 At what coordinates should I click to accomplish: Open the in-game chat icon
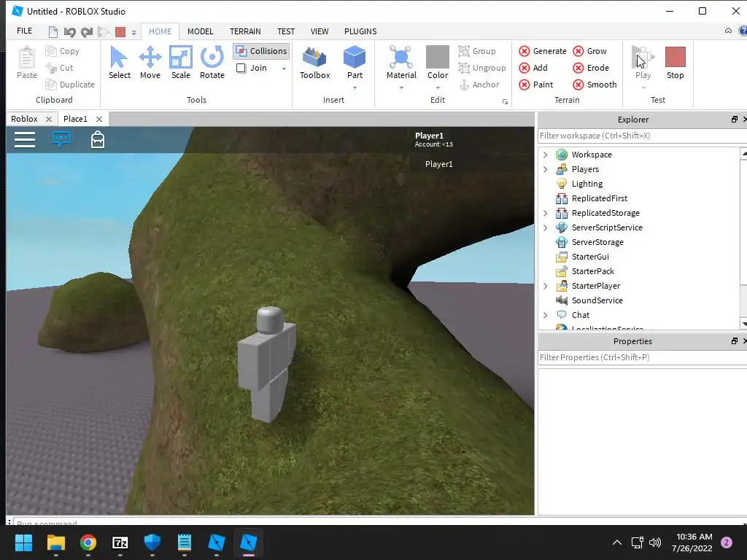point(61,139)
